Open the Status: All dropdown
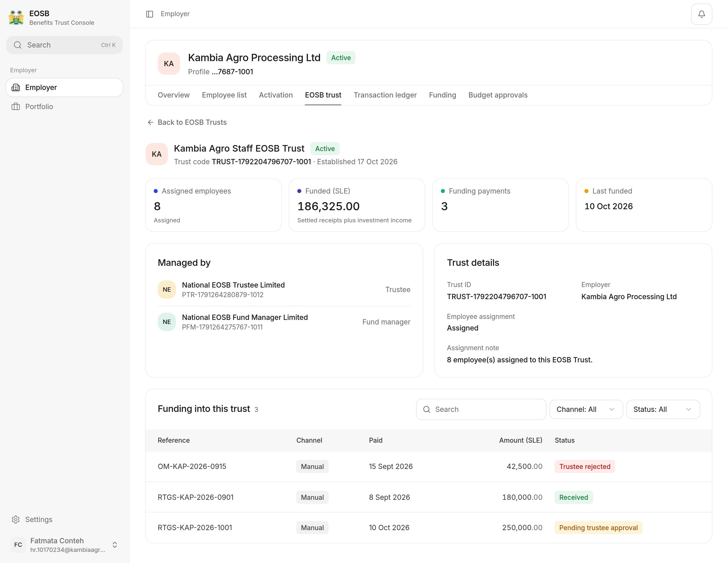The width and height of the screenshot is (728, 563). [x=663, y=409]
